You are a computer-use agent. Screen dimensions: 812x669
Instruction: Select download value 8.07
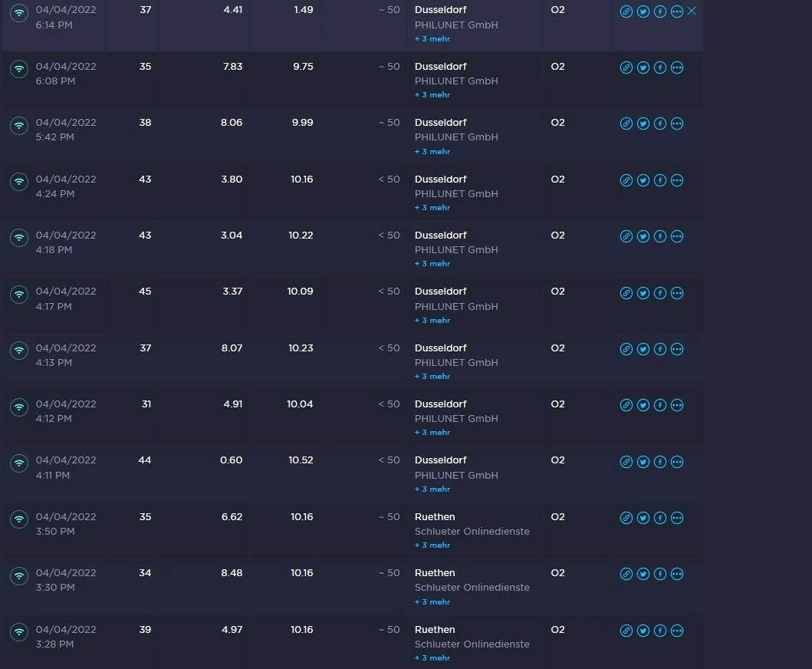tap(232, 348)
